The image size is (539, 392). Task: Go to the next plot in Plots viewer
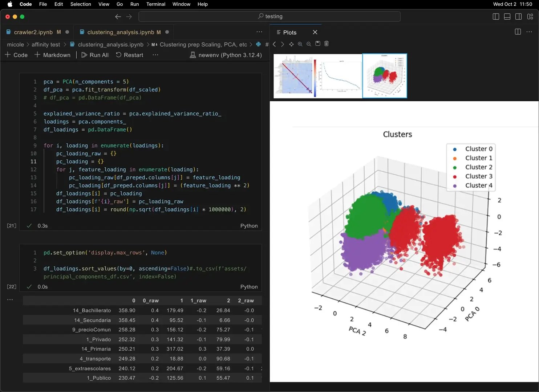283,44
